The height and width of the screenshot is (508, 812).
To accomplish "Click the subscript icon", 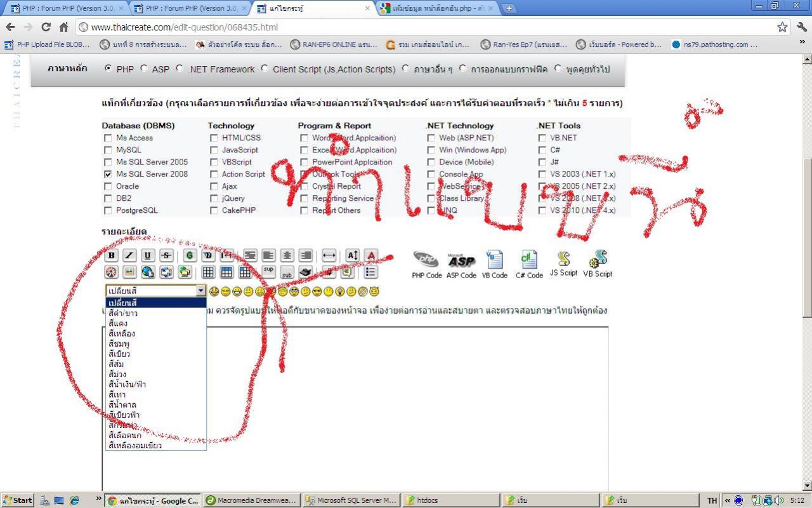I will (287, 272).
